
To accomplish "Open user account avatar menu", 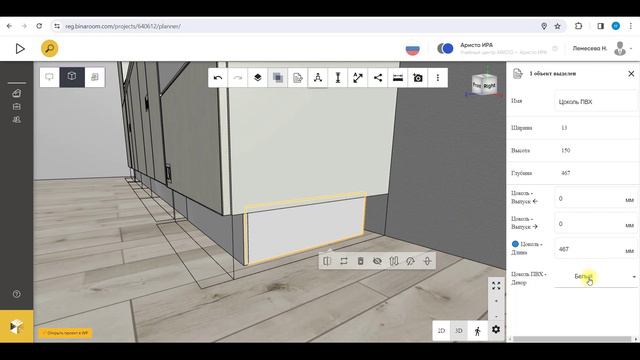I will click(620, 49).
